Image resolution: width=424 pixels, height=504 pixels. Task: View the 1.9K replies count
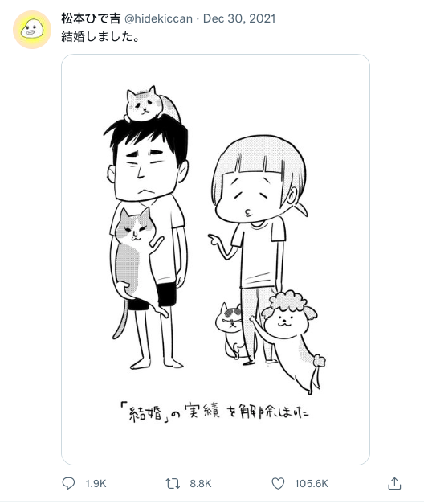(x=96, y=483)
